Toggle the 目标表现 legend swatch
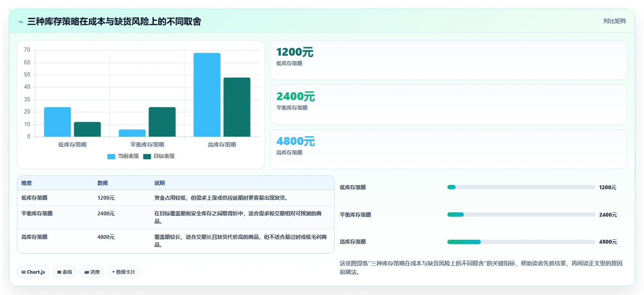 [147, 156]
